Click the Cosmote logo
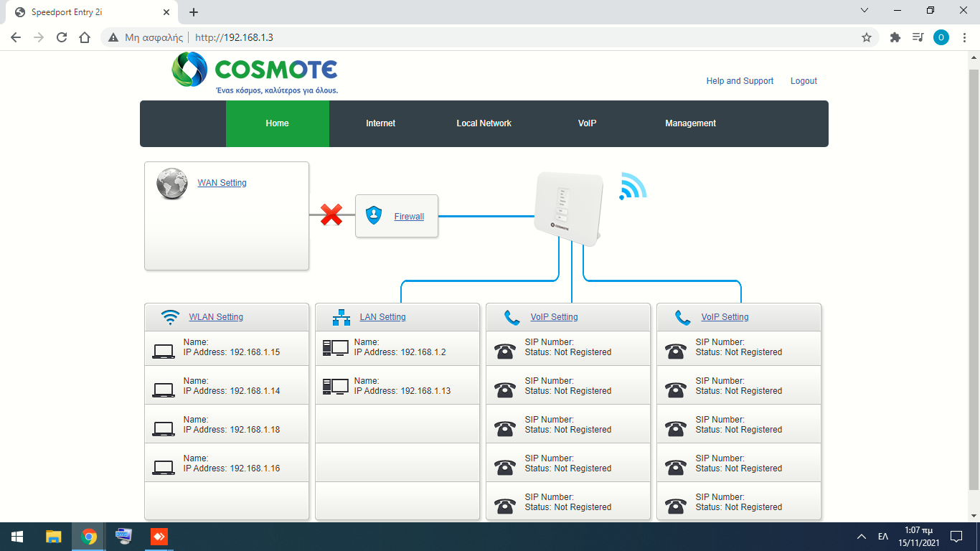Screen dimensions: 980x551 pos(255,73)
